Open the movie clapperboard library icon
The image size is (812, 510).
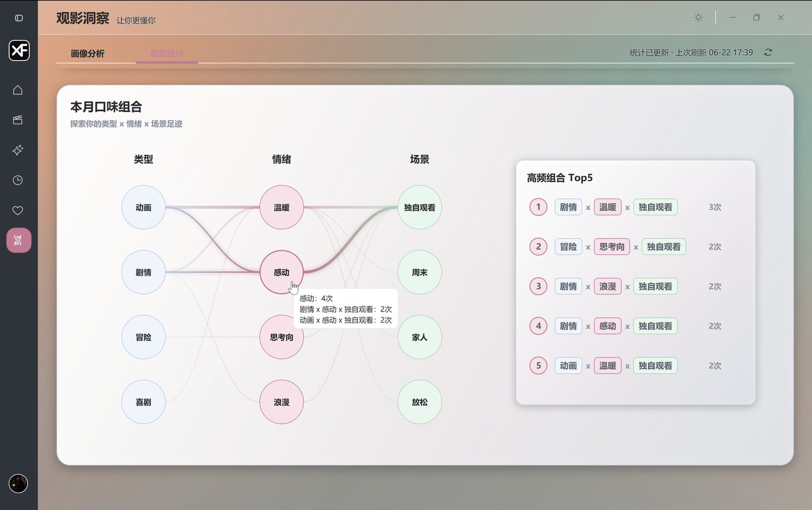(18, 120)
